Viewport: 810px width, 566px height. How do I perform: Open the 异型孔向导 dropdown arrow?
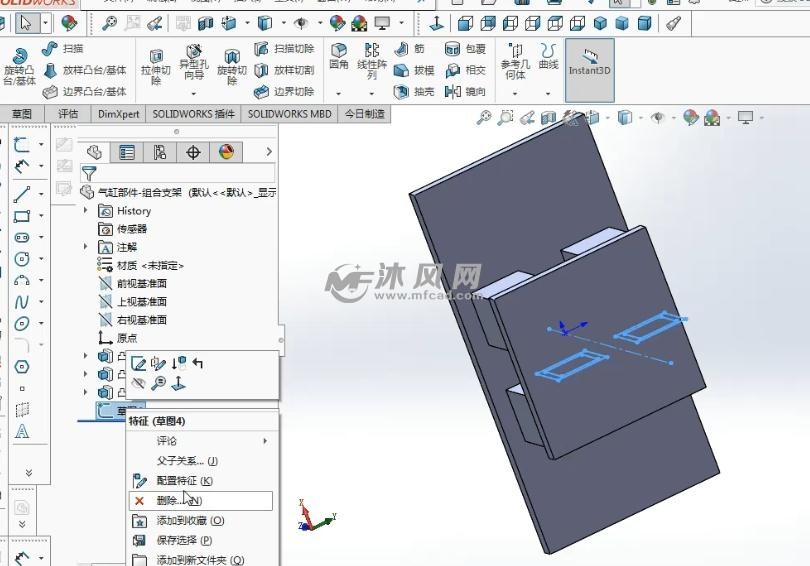194,93
